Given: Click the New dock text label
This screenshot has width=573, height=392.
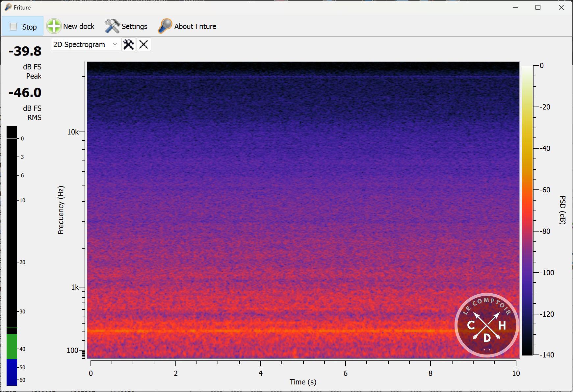Looking at the screenshot, I should click(x=79, y=26).
